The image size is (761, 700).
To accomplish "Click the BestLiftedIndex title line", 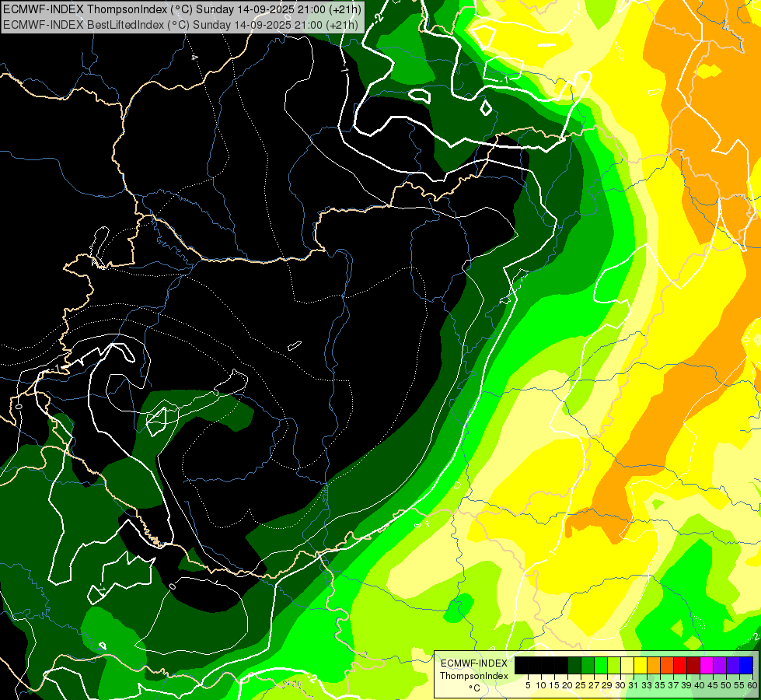I will click(180, 24).
